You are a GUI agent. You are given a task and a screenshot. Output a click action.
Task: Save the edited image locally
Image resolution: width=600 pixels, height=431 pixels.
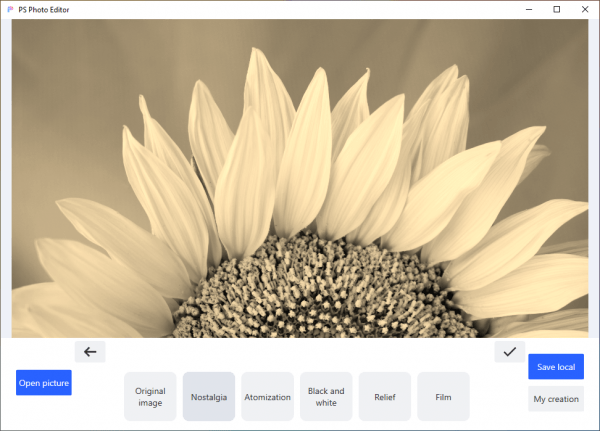[x=556, y=367]
